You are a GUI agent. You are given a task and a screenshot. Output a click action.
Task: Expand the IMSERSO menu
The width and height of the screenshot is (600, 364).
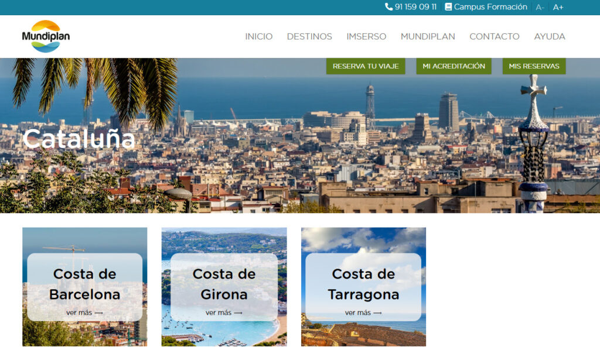[366, 36]
